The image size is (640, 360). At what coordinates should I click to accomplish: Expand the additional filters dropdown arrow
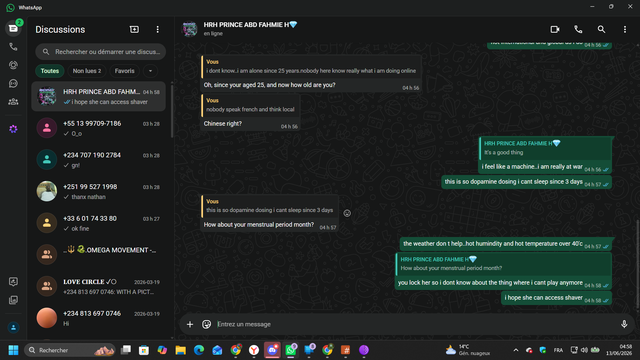click(150, 71)
